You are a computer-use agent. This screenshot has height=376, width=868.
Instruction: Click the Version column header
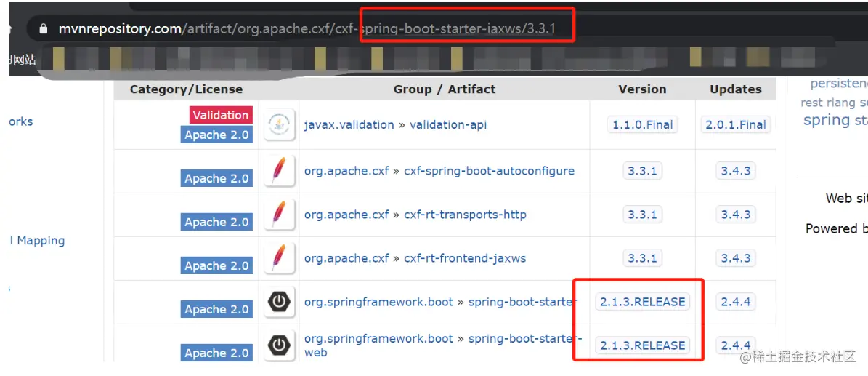643,89
